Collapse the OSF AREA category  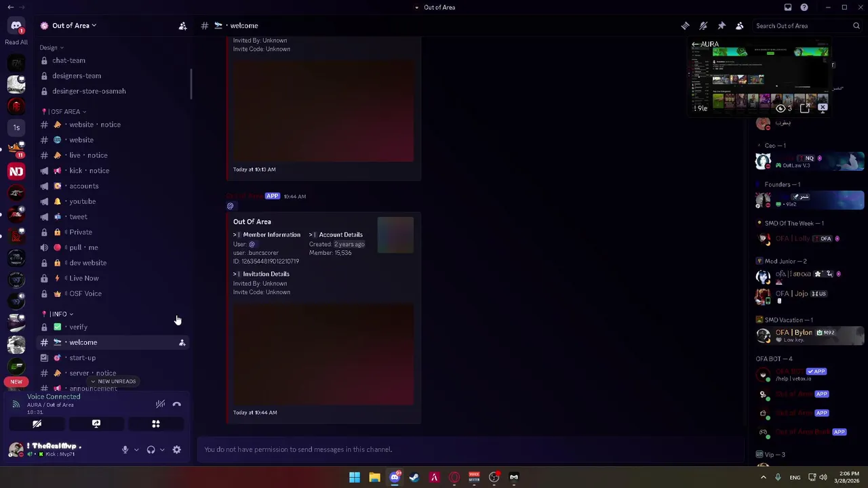click(x=64, y=111)
